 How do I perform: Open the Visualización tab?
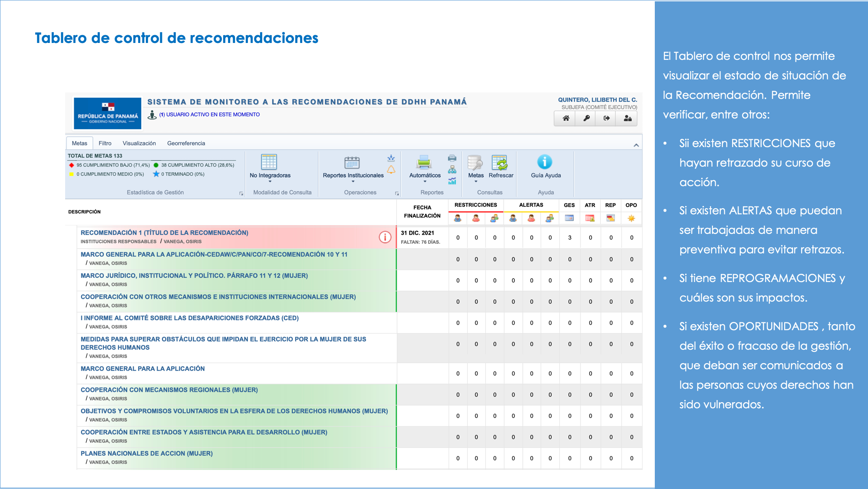point(139,143)
